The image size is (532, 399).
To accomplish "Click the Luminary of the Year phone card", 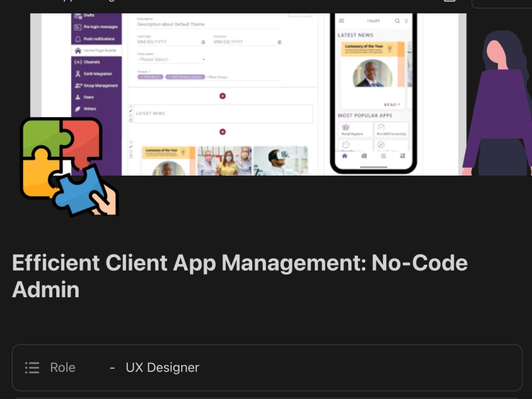I will (x=373, y=74).
